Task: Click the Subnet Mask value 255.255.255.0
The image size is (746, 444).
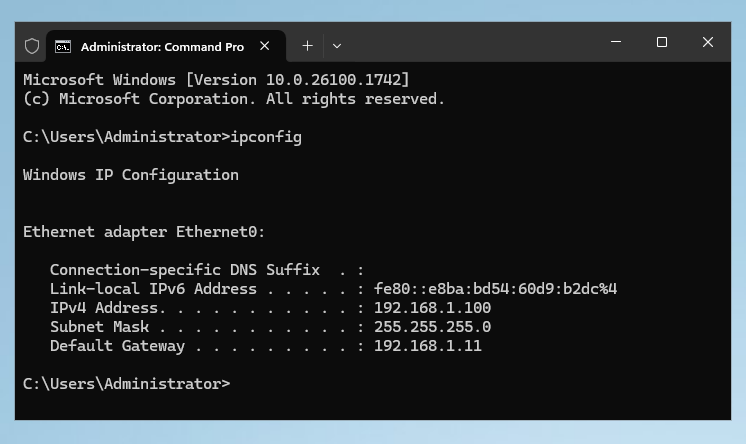Action: [x=432, y=327]
